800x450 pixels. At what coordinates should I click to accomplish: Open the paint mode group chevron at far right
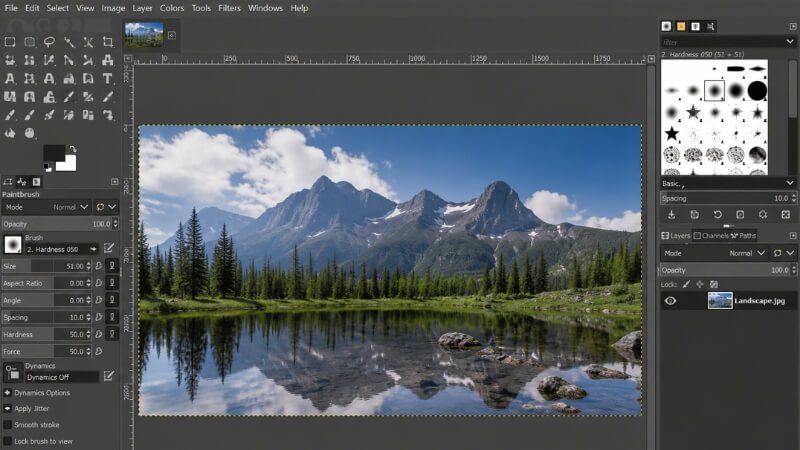112,207
